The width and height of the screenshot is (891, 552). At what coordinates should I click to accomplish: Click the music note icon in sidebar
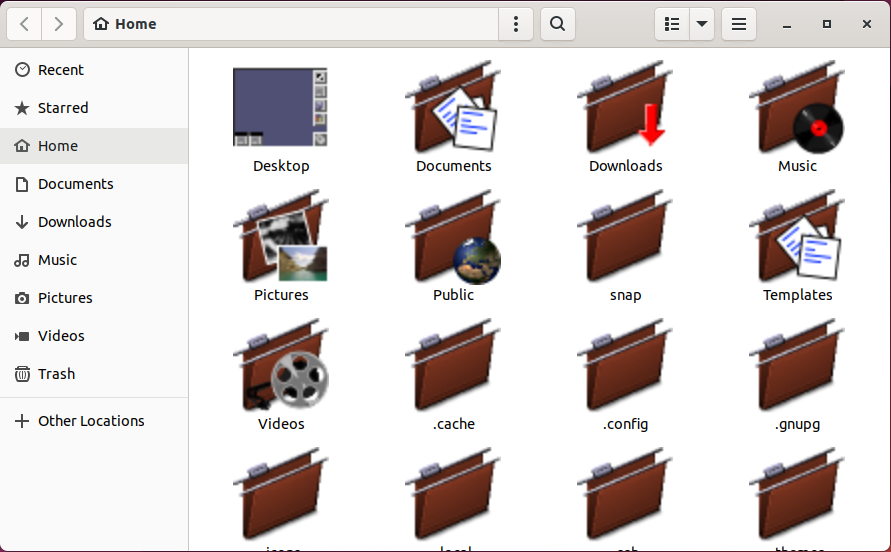(22, 260)
